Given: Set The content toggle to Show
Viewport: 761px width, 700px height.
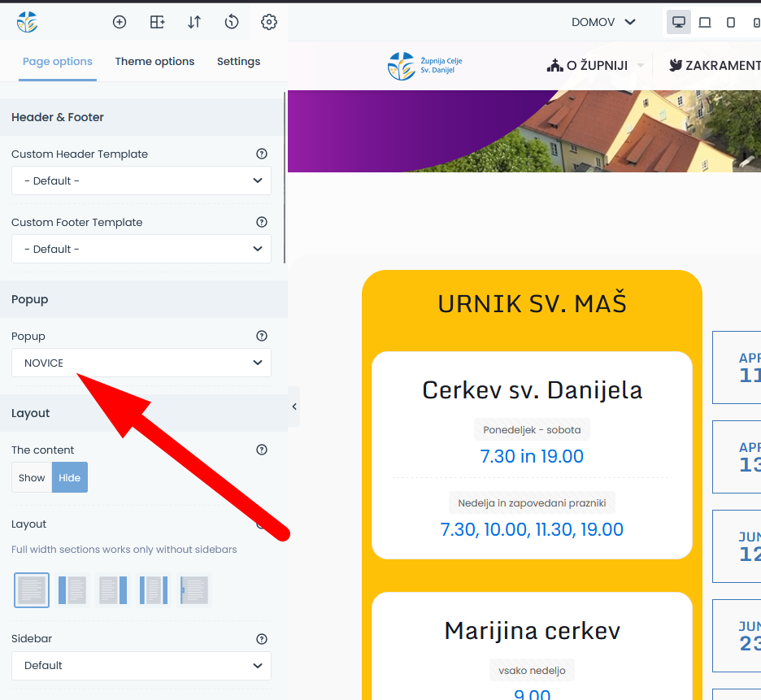Looking at the screenshot, I should click(32, 477).
